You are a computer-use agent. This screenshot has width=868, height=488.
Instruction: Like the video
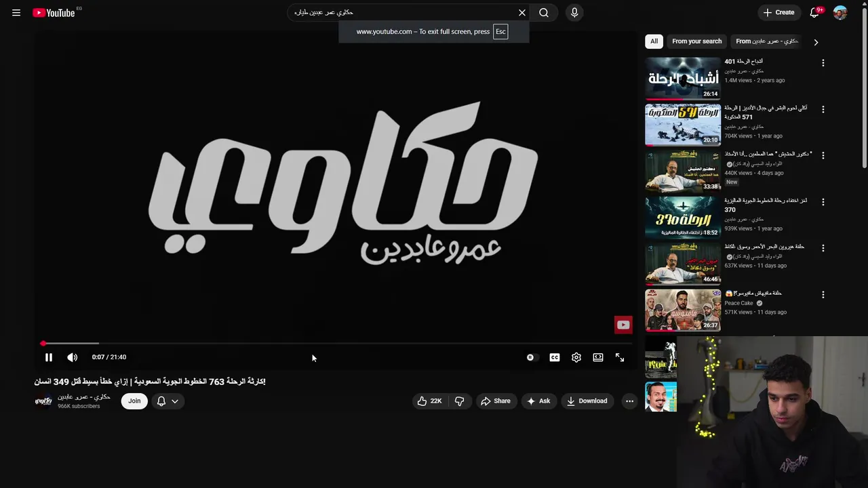click(x=429, y=401)
